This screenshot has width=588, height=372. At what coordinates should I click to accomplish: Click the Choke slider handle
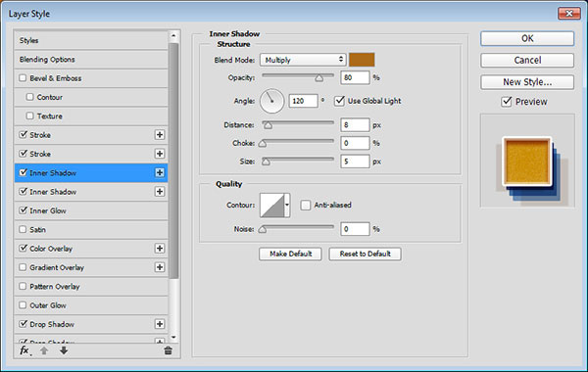(x=263, y=143)
